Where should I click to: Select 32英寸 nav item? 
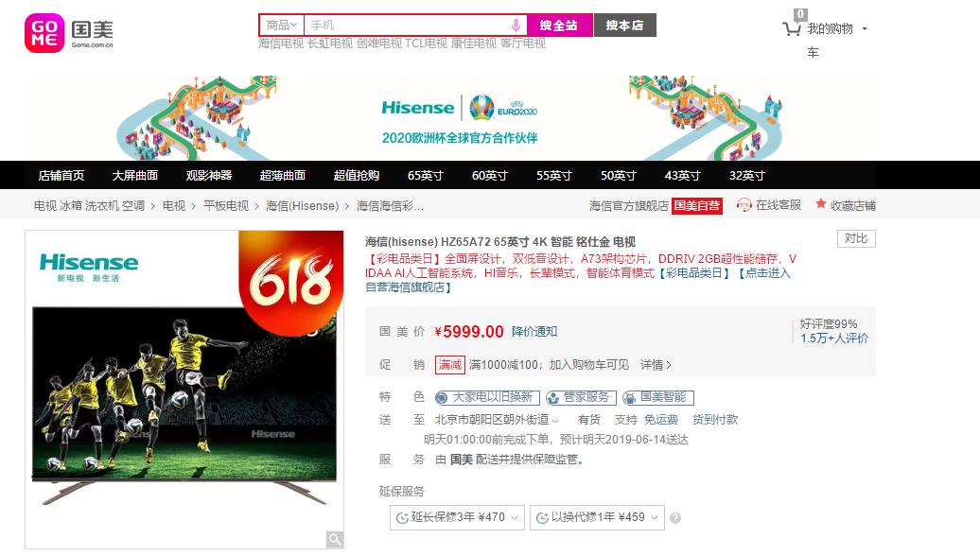point(747,176)
